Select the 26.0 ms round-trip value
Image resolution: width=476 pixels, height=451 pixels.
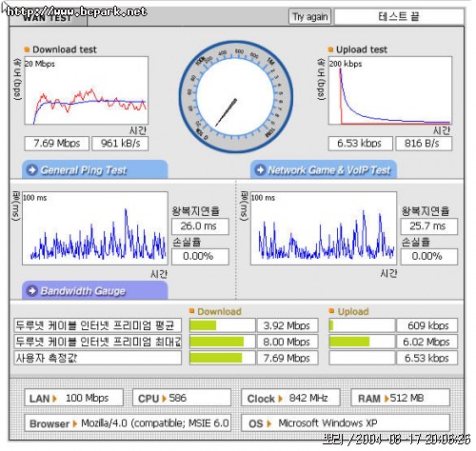click(200, 226)
